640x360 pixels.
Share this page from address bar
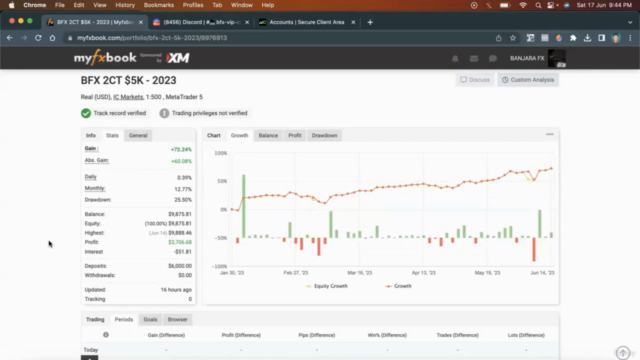[x=498, y=38]
